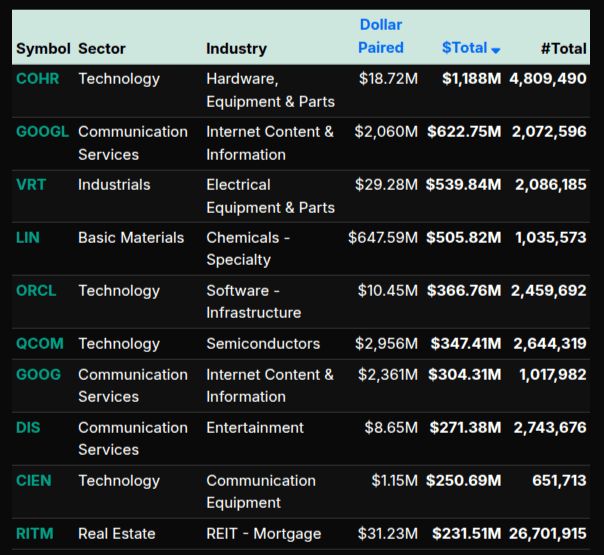Viewport: 604px width, 555px height.
Task: Sort by the $Total column header
Action: [464, 48]
